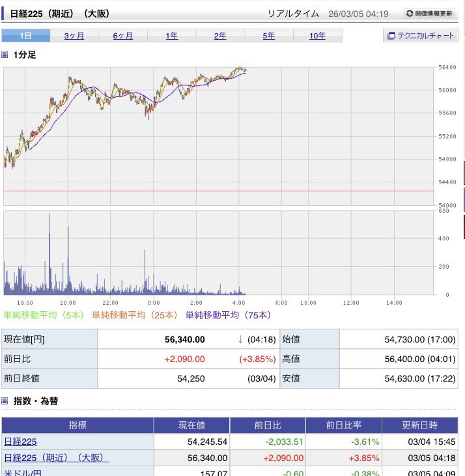Click the +2,090.00 value in 前日比 row
Image resolution: width=465 pixels, height=476 pixels.
point(184,359)
